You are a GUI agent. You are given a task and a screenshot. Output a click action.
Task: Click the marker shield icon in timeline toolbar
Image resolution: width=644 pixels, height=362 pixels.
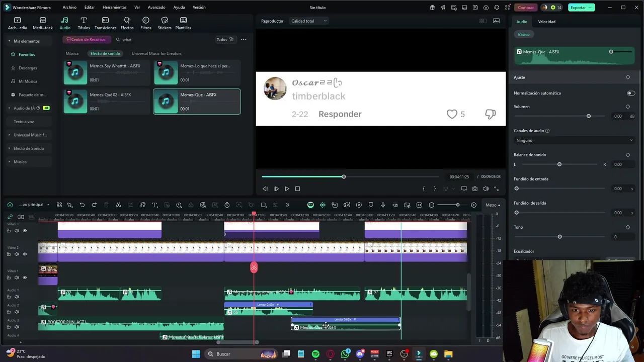(x=371, y=205)
